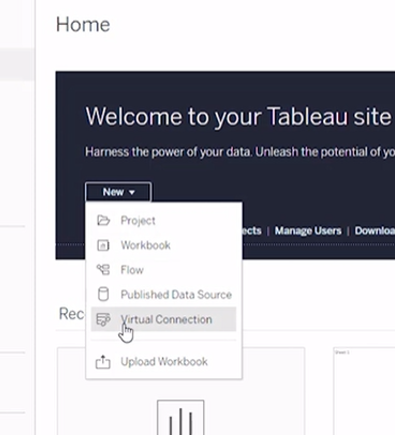Click the Published Data Source cylinder icon

(x=103, y=295)
